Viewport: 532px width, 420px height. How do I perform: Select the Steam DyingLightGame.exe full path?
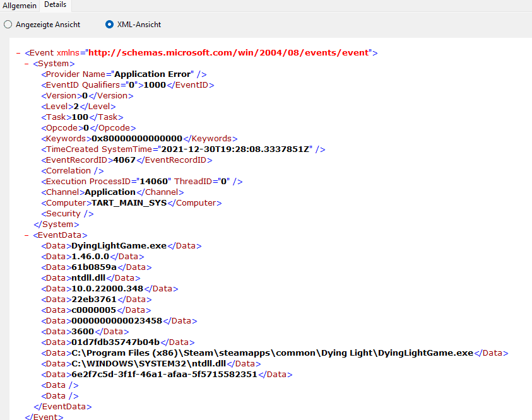(x=273, y=353)
